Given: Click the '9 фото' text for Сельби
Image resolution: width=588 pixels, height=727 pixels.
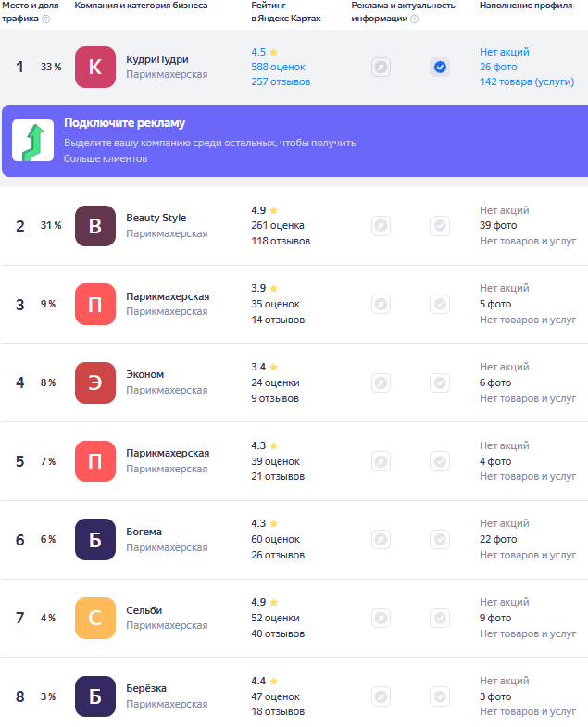Looking at the screenshot, I should 495,618.
